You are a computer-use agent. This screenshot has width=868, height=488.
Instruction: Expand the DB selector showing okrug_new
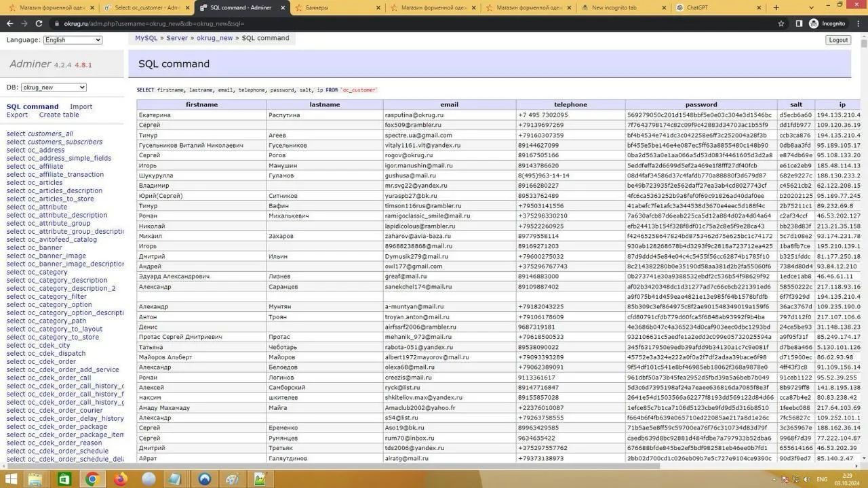[54, 87]
